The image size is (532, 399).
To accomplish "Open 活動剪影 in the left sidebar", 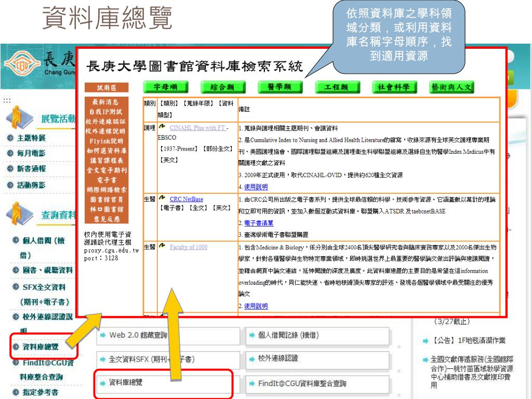I will [x=31, y=185].
